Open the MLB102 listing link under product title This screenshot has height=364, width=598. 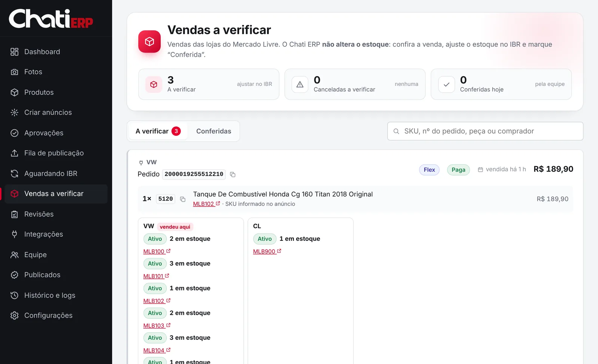pos(206,204)
